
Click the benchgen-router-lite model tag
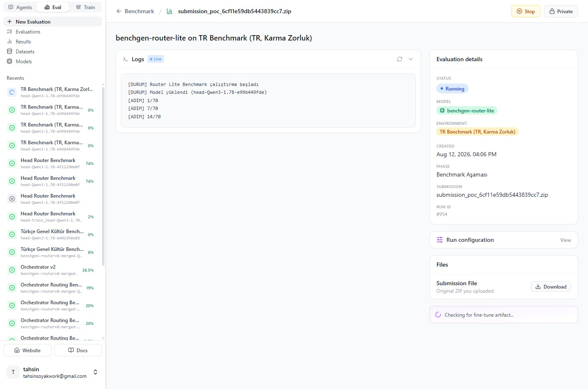pyautogui.click(x=467, y=110)
